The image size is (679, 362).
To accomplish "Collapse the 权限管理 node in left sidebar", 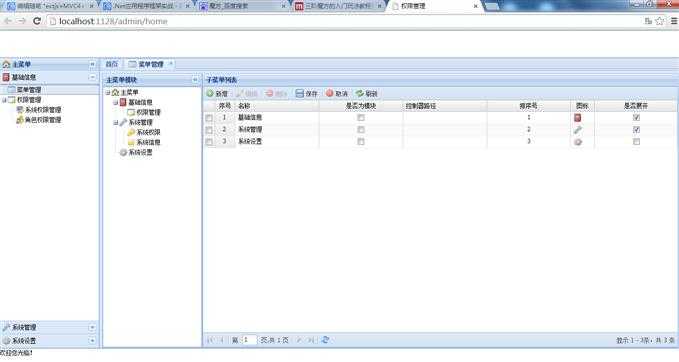I will click(x=4, y=100).
